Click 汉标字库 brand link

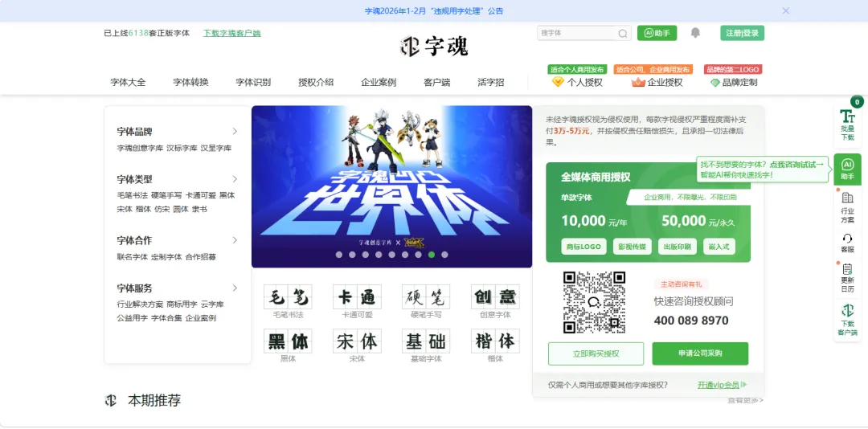pyautogui.click(x=182, y=148)
